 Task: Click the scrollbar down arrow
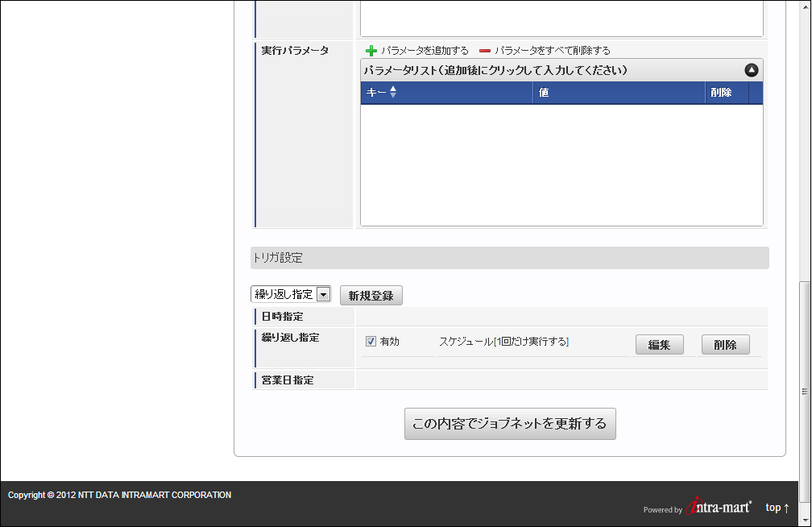(x=805, y=521)
